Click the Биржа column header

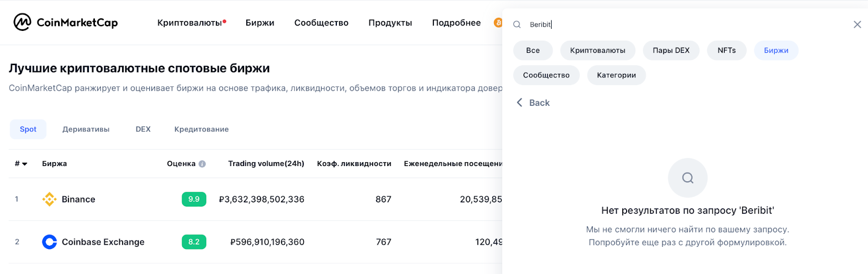click(x=54, y=164)
